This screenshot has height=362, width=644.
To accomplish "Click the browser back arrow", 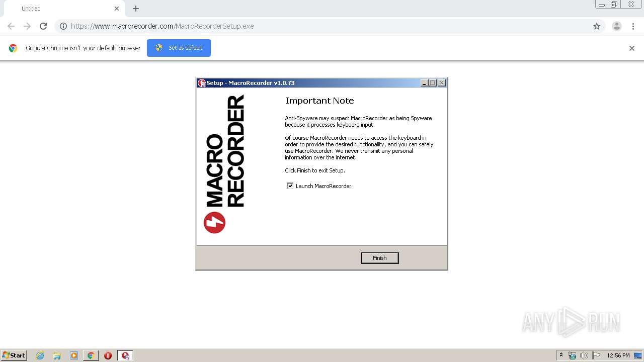I will coord(11,26).
